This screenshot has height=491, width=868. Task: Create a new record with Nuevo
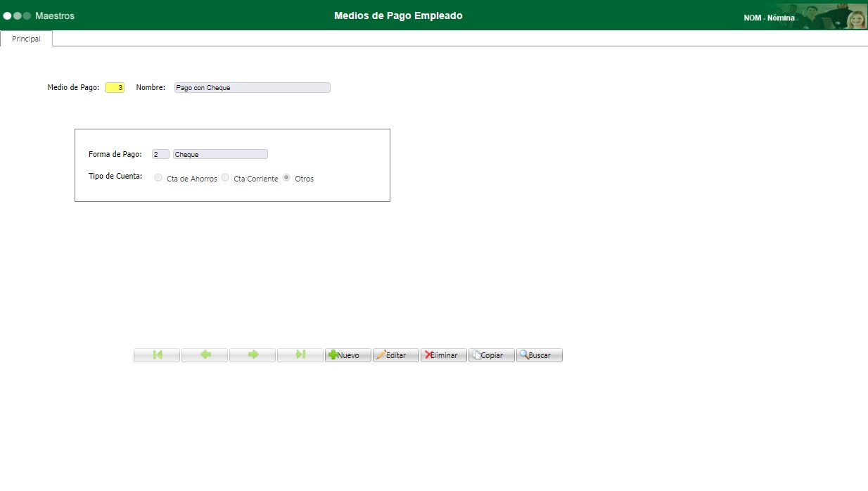pos(348,355)
